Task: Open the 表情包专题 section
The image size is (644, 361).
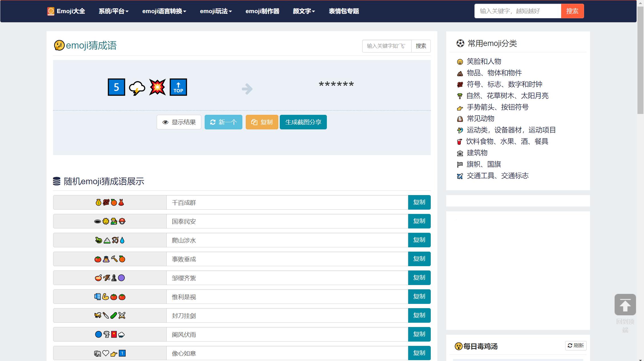Action: tap(344, 11)
